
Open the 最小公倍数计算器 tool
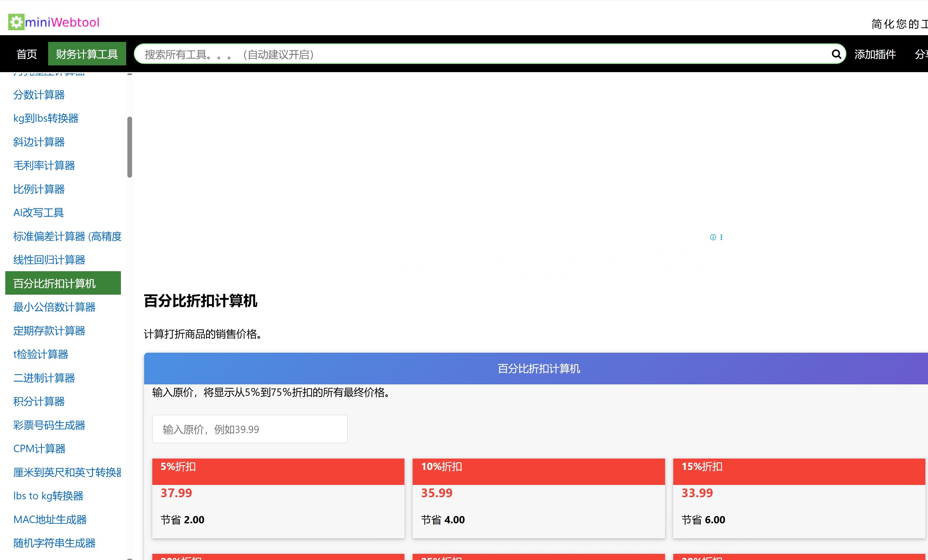(54, 308)
